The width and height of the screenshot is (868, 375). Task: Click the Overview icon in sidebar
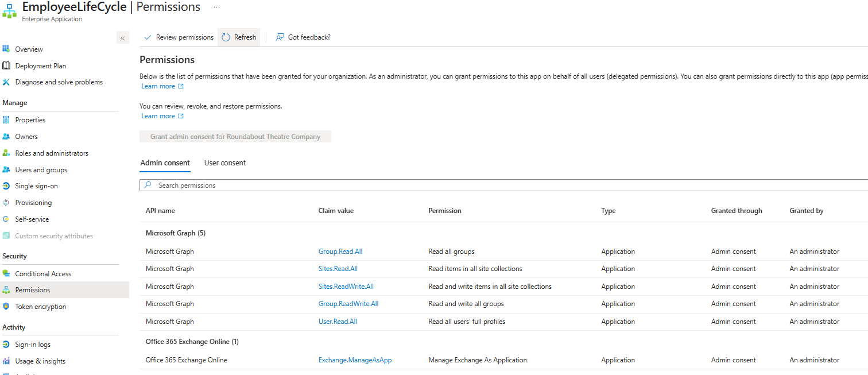click(6, 49)
